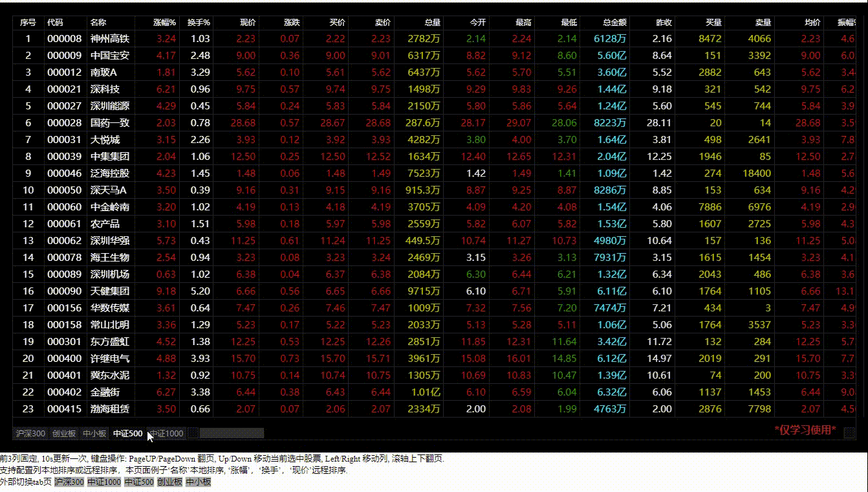The image size is (868, 492).
Task: Click the 均价 column header
Action: click(x=813, y=23)
